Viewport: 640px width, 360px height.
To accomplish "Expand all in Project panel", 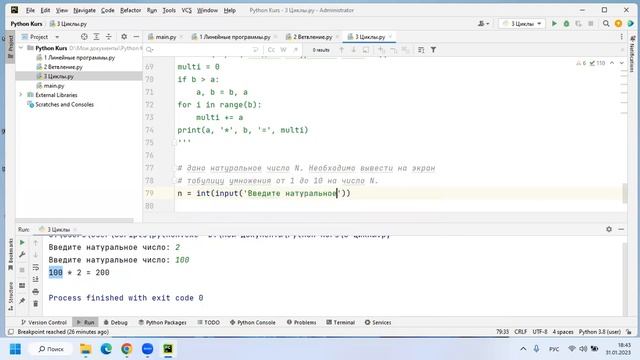I will pos(96,37).
